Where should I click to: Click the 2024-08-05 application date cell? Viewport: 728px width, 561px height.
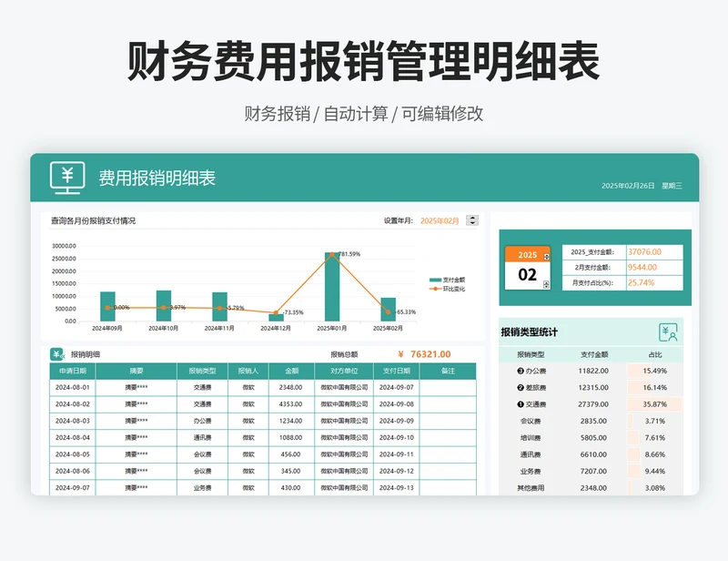coord(73,454)
